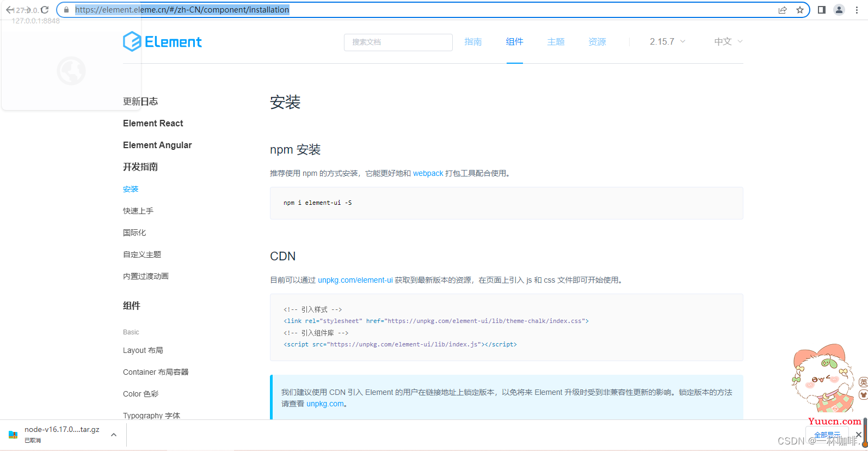Open 更新日志 in sidebar
Viewport: 868px width, 451px height.
point(140,101)
